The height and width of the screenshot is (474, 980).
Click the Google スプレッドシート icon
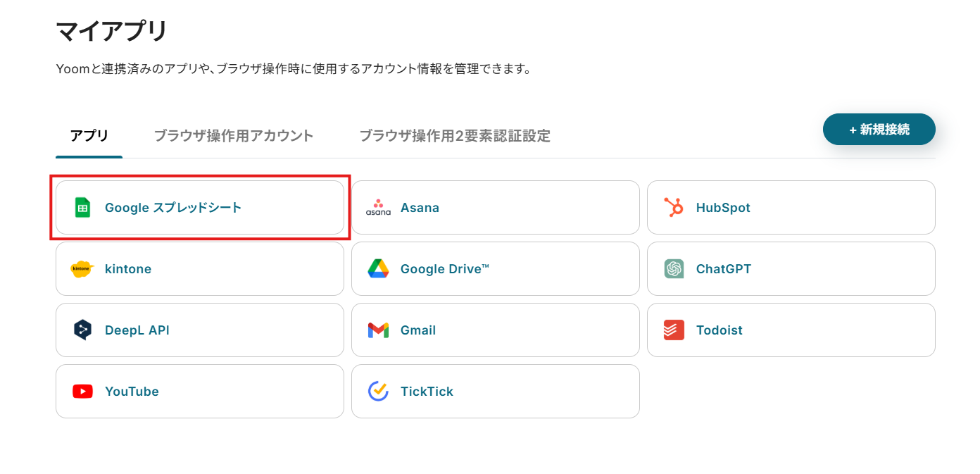point(82,208)
